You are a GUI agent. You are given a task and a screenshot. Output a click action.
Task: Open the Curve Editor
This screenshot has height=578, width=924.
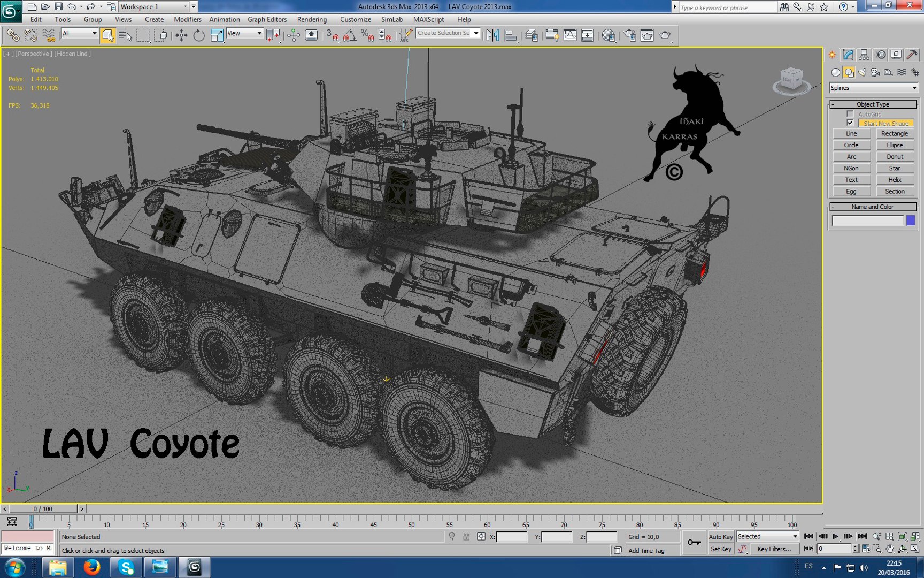[x=570, y=36]
